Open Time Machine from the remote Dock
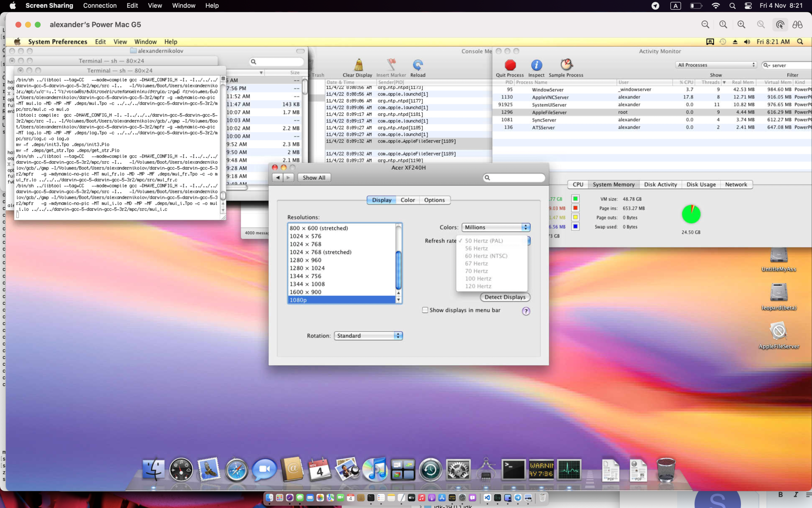Screen dimensions: 812x508 [x=430, y=470]
